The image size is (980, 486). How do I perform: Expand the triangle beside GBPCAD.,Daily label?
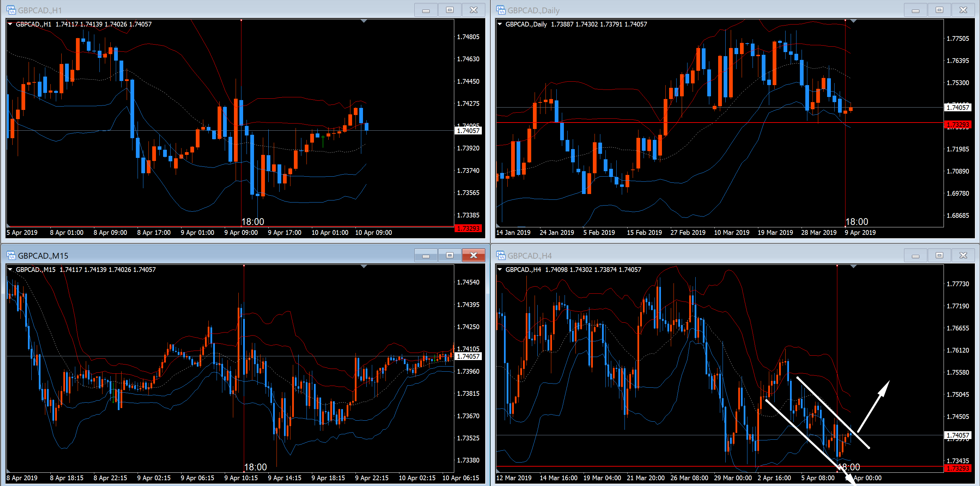(x=500, y=24)
